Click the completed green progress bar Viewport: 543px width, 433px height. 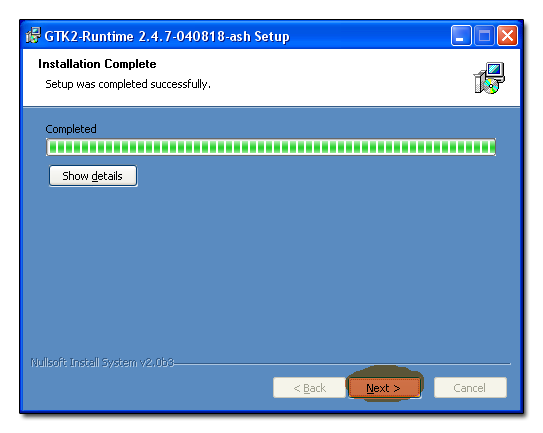click(271, 147)
